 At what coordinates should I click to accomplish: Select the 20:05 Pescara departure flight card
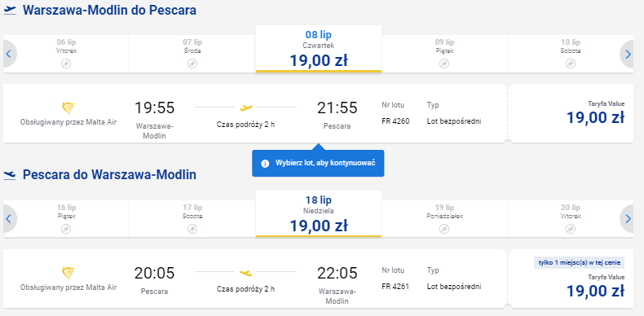[255, 279]
